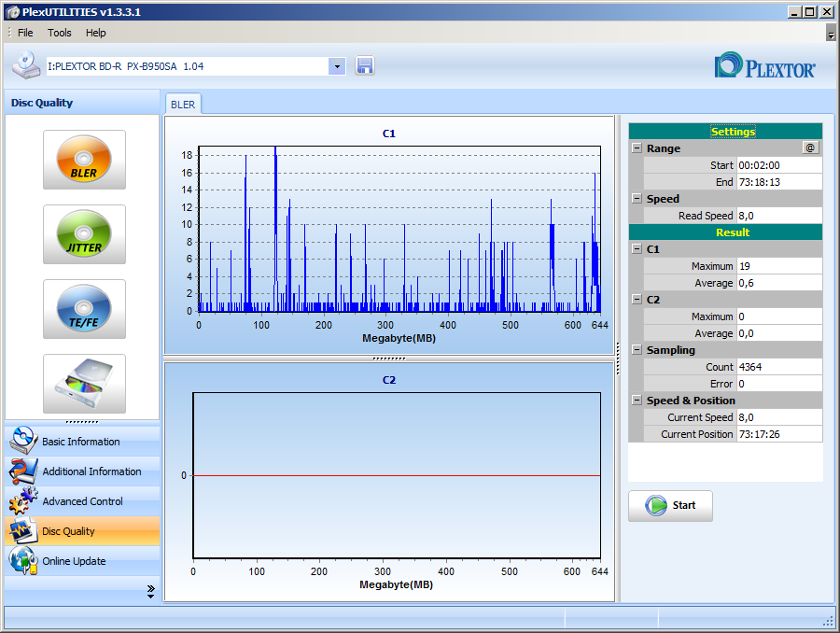The width and height of the screenshot is (840, 633).
Task: Click the green play icon on Start
Action: (656, 505)
